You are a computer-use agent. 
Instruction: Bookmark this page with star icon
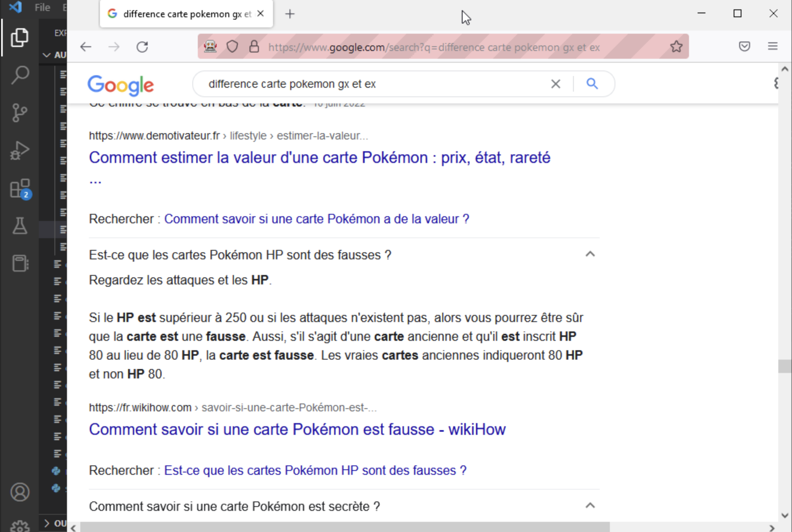click(676, 47)
